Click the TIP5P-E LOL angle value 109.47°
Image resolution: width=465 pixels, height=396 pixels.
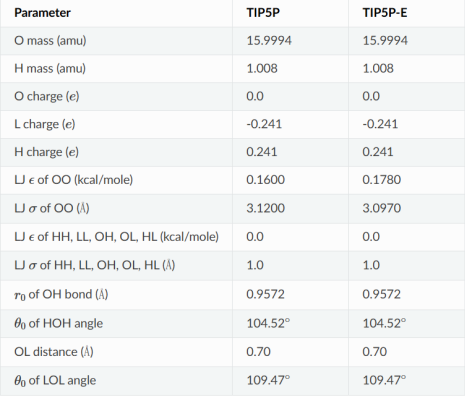coord(384,380)
